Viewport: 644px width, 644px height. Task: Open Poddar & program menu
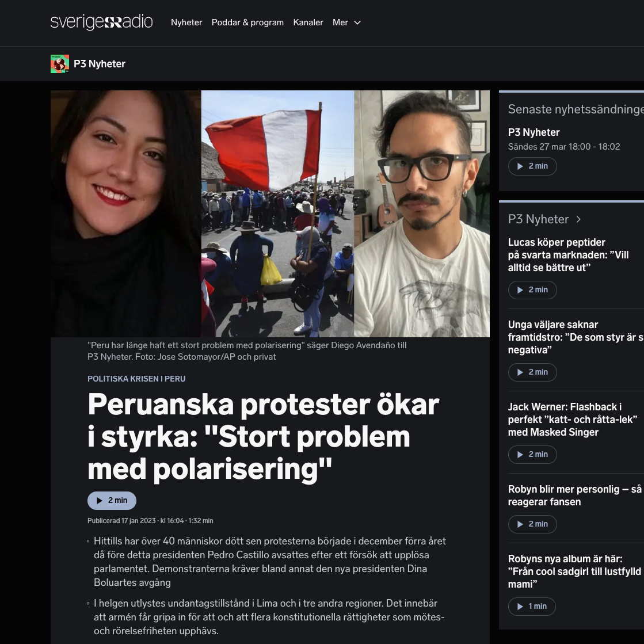pyautogui.click(x=247, y=22)
